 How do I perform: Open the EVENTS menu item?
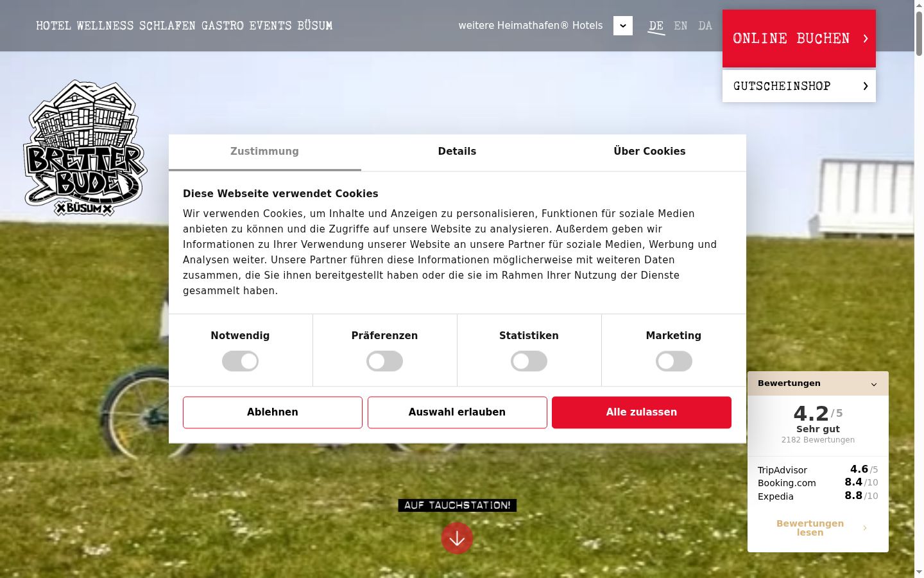(x=270, y=26)
